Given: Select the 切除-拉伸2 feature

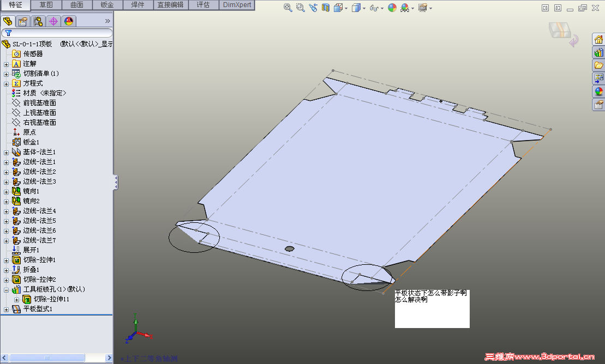Looking at the screenshot, I should (39, 280).
